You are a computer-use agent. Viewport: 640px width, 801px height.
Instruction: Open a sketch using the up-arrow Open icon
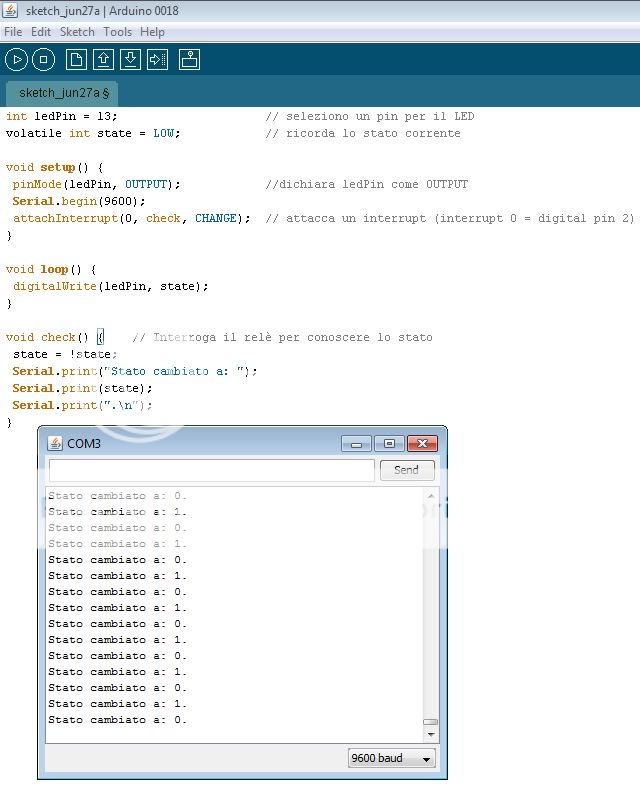click(103, 60)
